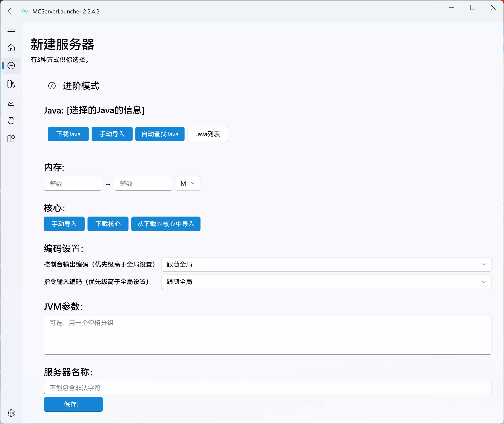The image size is (504, 424).
Task: Navigate back with the top-left arrow
Action: tap(11, 11)
